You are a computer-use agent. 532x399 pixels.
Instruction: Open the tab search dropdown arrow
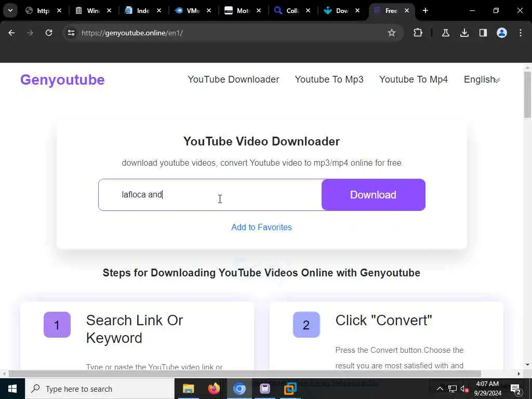click(10, 10)
